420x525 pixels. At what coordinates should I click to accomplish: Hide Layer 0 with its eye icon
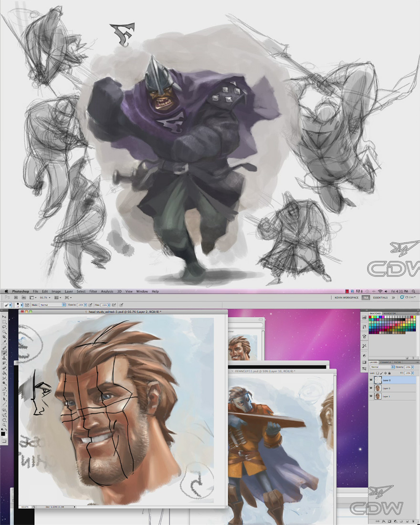[x=371, y=388]
